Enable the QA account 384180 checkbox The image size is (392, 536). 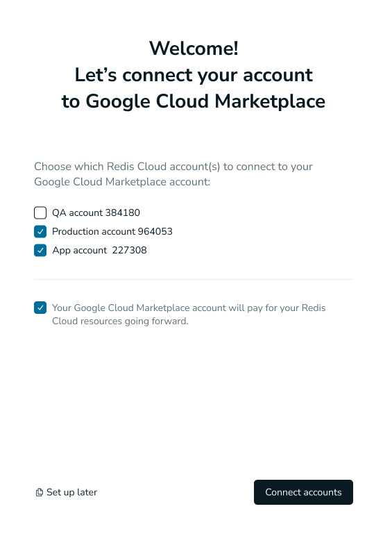click(x=40, y=212)
